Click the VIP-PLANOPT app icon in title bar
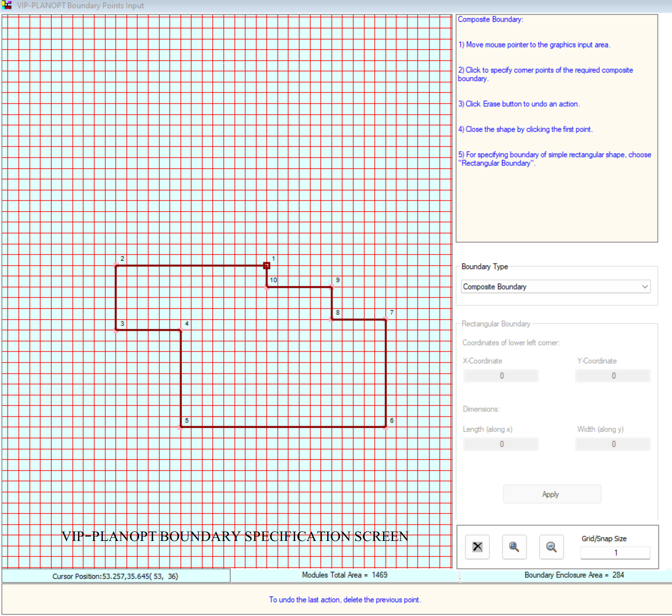The image size is (672, 616). (x=7, y=5)
